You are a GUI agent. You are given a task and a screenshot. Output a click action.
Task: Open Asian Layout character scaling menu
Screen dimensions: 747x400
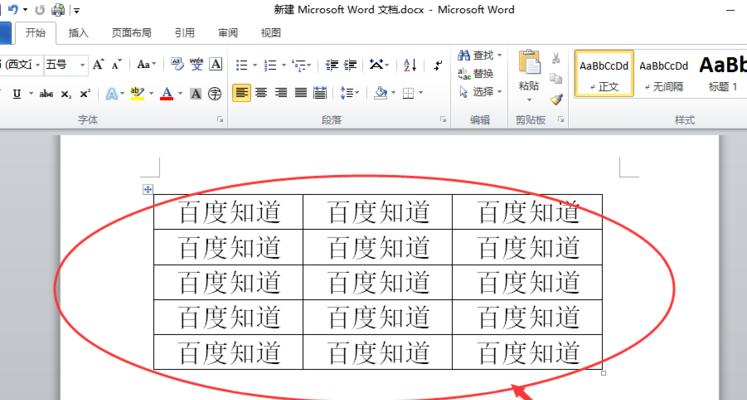click(x=379, y=65)
